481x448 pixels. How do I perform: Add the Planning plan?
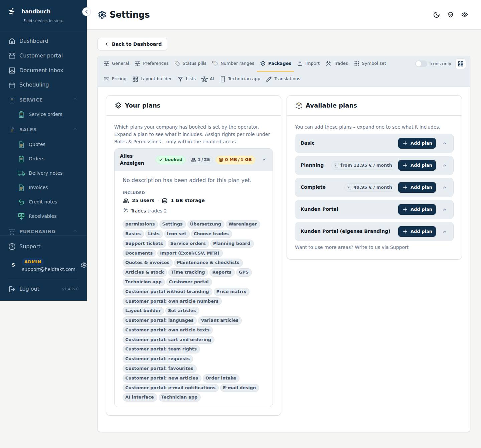[x=417, y=165]
